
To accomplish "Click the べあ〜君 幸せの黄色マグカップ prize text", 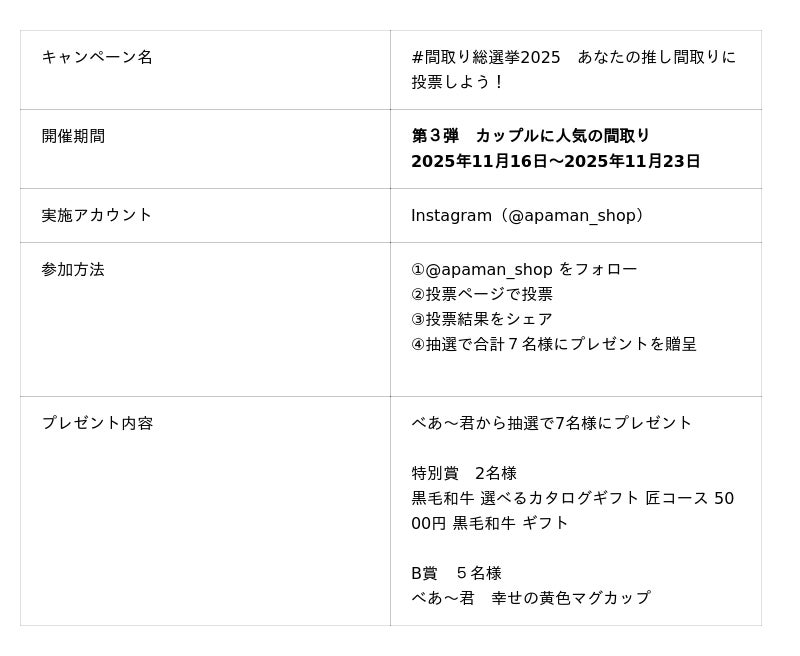I will (x=531, y=598).
